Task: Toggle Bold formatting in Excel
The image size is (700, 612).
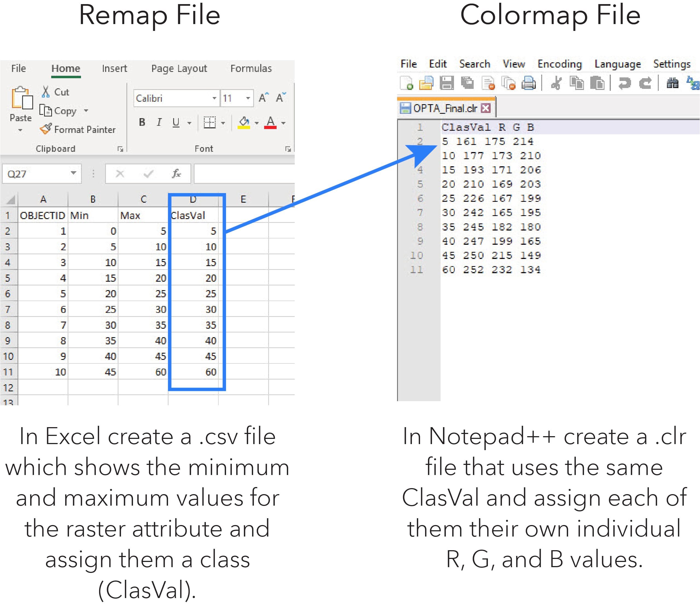Action: click(142, 122)
